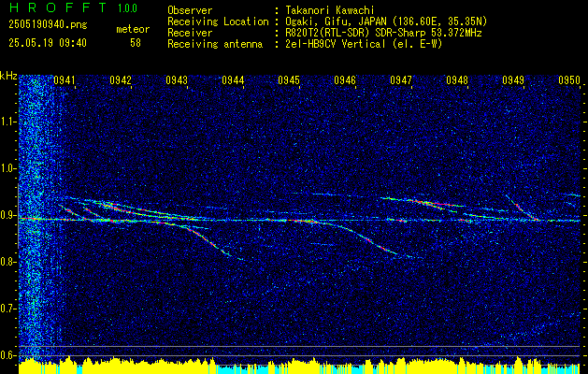This screenshot has width=588, height=374.
Task: Click the 1.1 kHz axis label
Action: (7, 122)
